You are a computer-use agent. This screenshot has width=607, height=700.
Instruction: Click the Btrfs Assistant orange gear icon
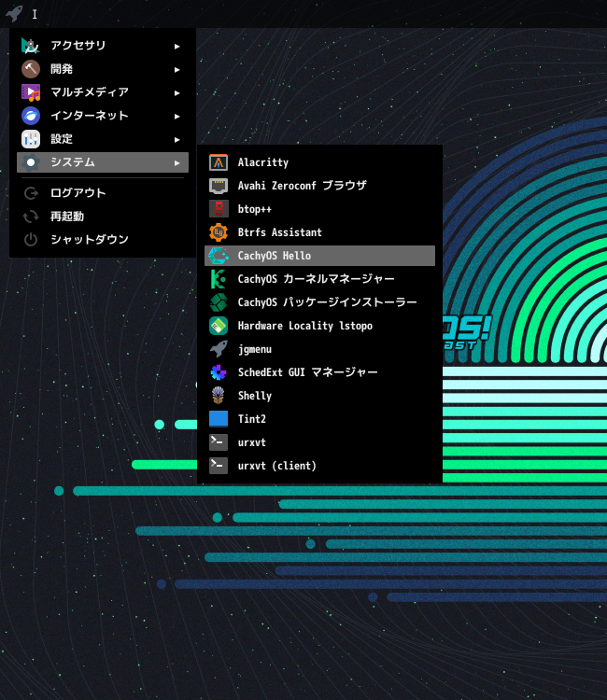point(219,232)
